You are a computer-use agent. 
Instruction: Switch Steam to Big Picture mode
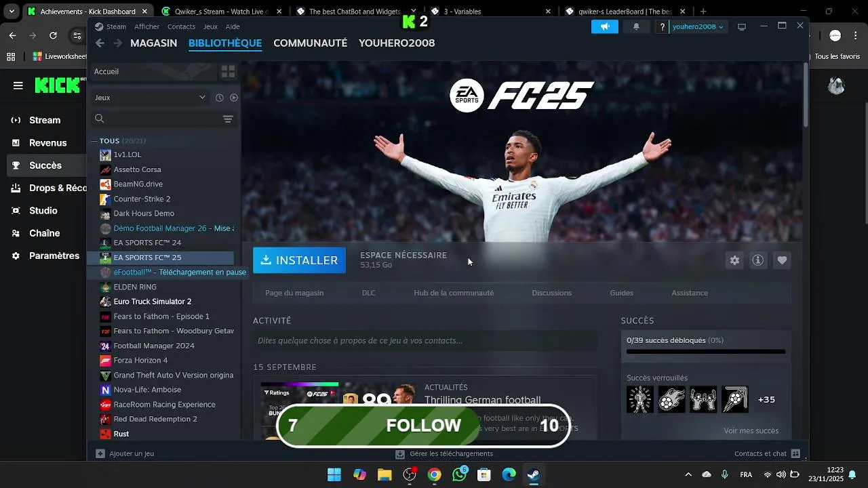point(742,26)
